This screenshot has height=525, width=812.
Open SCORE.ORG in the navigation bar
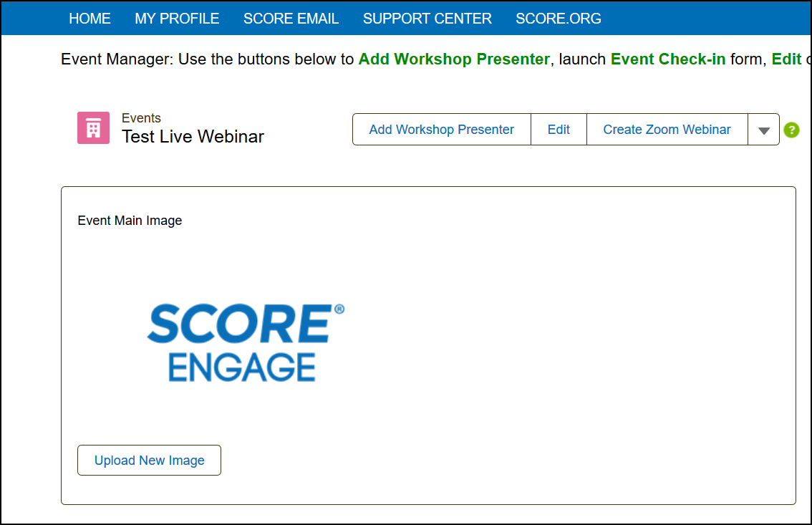tap(559, 19)
